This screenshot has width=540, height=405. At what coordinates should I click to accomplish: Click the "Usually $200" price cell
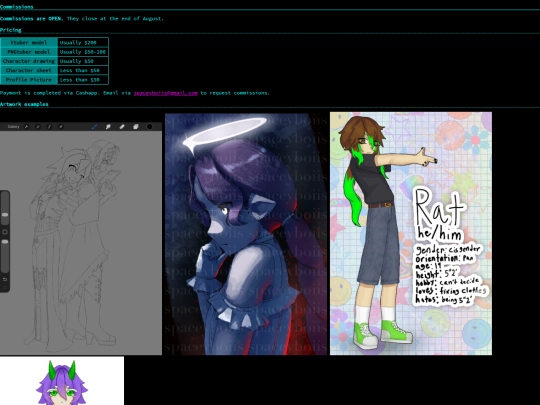(x=83, y=42)
